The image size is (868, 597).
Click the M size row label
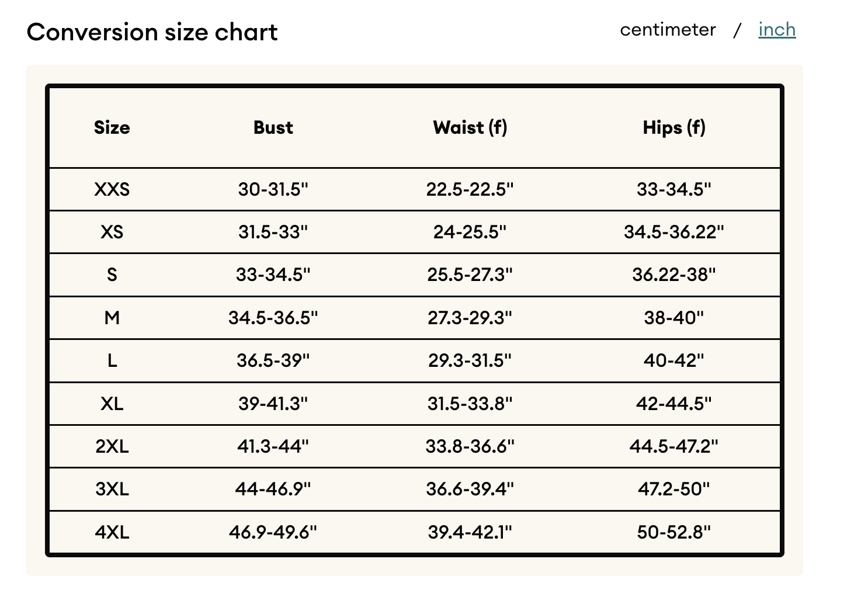tap(112, 318)
